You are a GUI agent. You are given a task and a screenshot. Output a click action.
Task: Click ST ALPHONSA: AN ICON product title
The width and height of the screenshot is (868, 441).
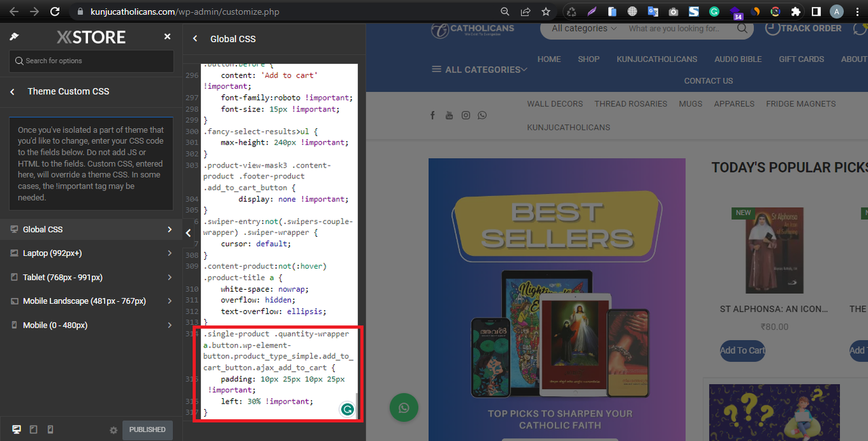[774, 309]
